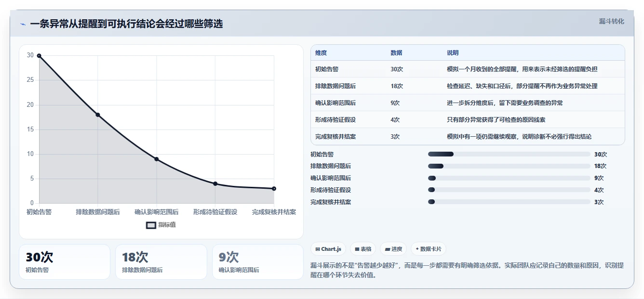Click the y-axis value 15
The height and width of the screenshot is (299, 644).
click(30, 130)
